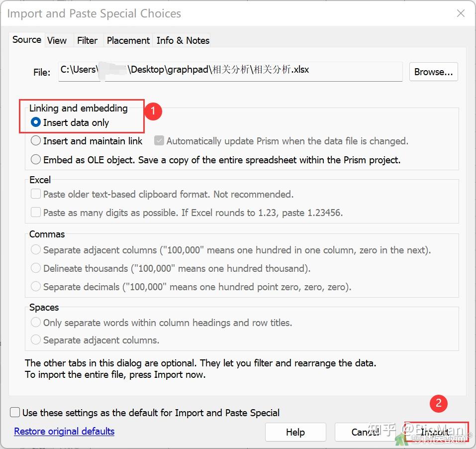Check Use these settings as the default
The height and width of the screenshot is (449, 476).
[15, 413]
